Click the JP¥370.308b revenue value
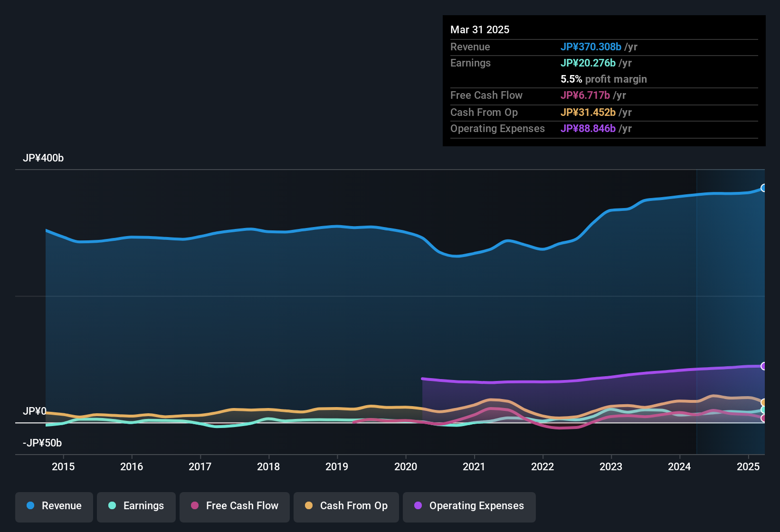This screenshot has width=780, height=532. tap(591, 47)
